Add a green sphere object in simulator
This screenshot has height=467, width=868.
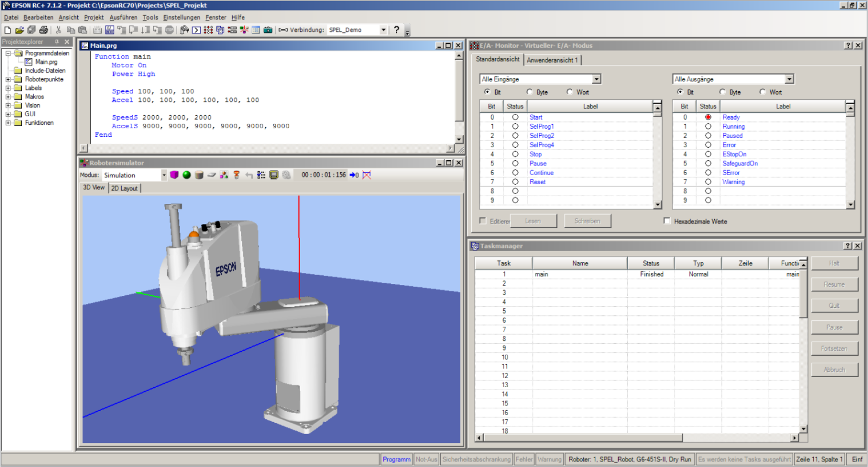pyautogui.click(x=186, y=175)
